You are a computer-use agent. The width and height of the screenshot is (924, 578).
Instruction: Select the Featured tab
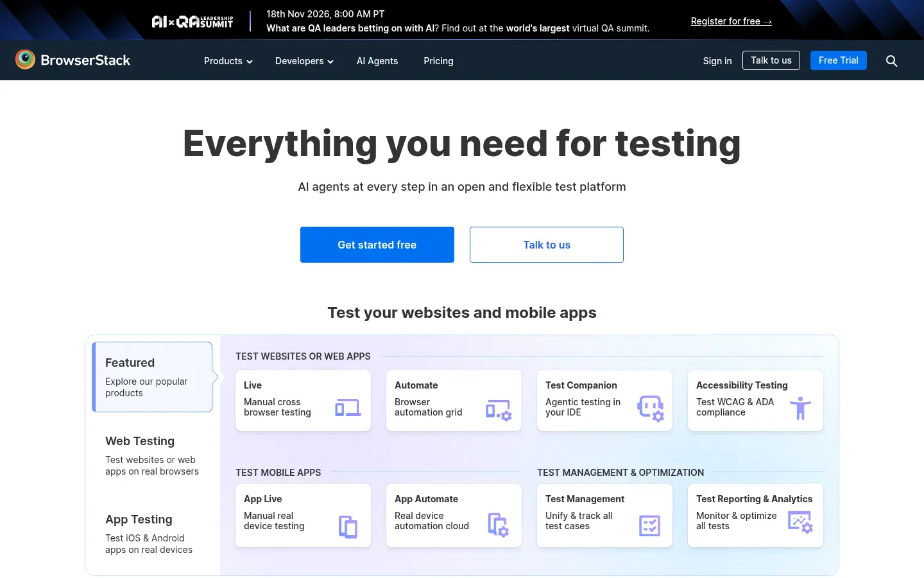tap(152, 377)
